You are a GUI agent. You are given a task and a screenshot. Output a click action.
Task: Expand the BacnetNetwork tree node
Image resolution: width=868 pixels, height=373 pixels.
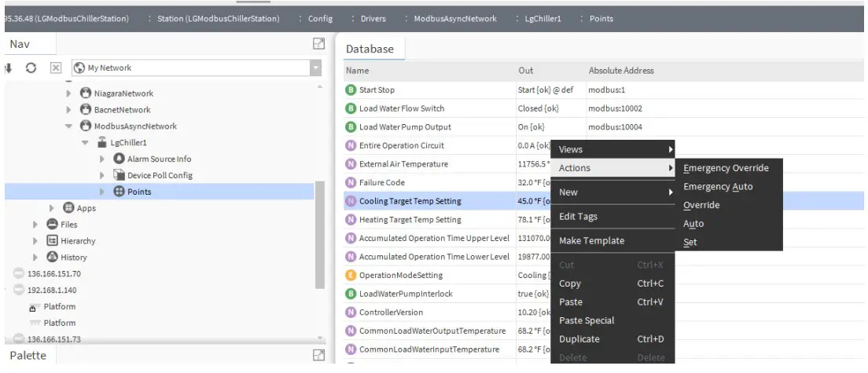69,110
